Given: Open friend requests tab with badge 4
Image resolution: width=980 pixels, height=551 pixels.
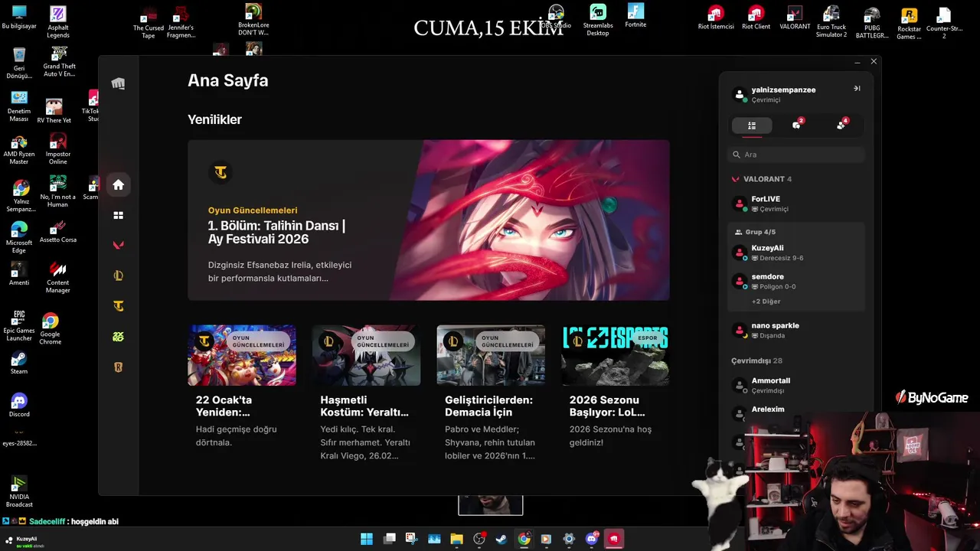Looking at the screenshot, I should pyautogui.click(x=841, y=126).
